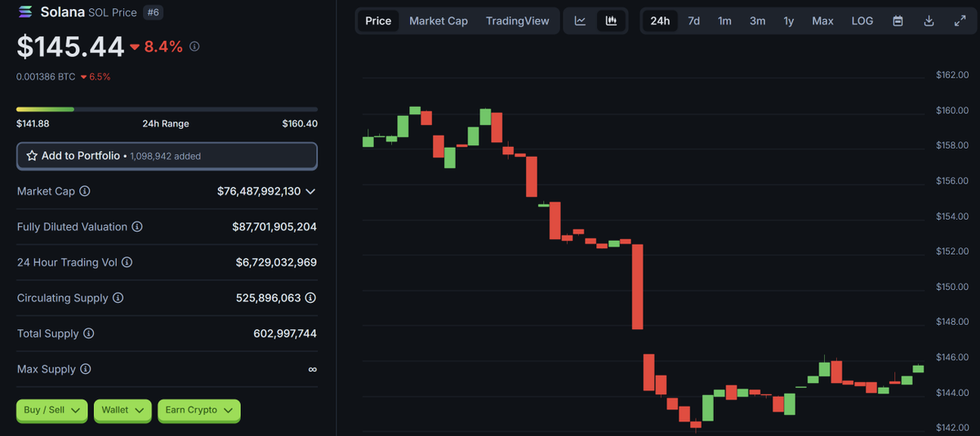Set chart range to 1y
The height and width of the screenshot is (436, 980).
tap(789, 21)
